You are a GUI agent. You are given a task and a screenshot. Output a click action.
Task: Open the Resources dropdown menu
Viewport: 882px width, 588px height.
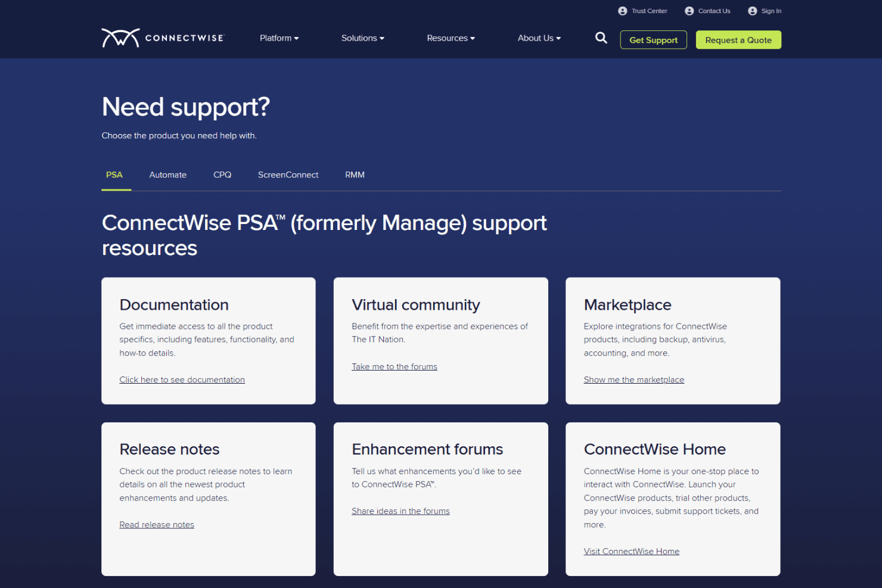pos(451,38)
